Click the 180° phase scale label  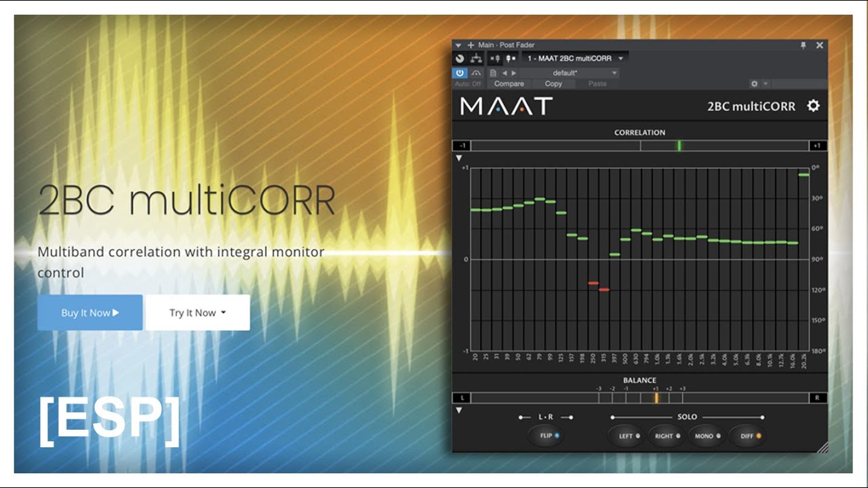[x=818, y=351]
